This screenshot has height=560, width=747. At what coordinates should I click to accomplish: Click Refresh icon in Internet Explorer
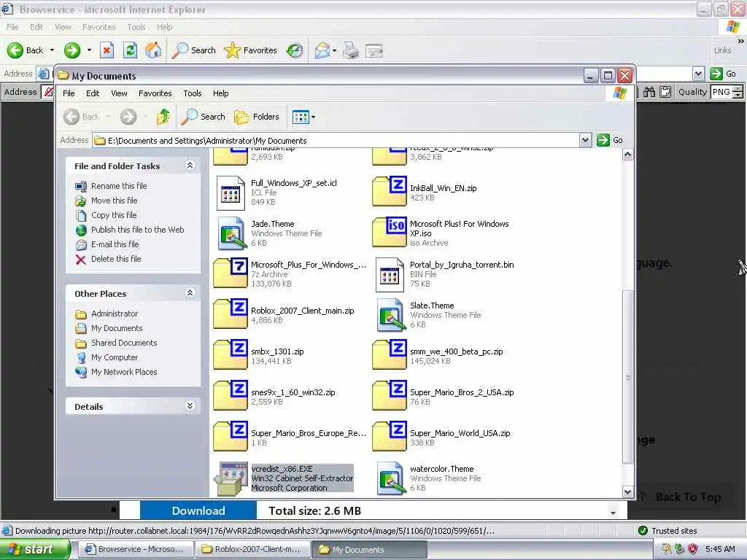click(x=130, y=50)
